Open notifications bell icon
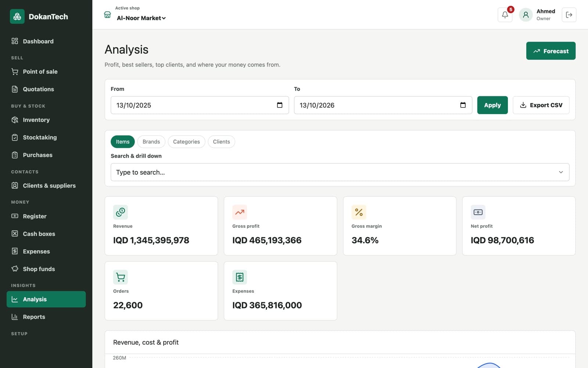The image size is (588, 368). coord(505,15)
